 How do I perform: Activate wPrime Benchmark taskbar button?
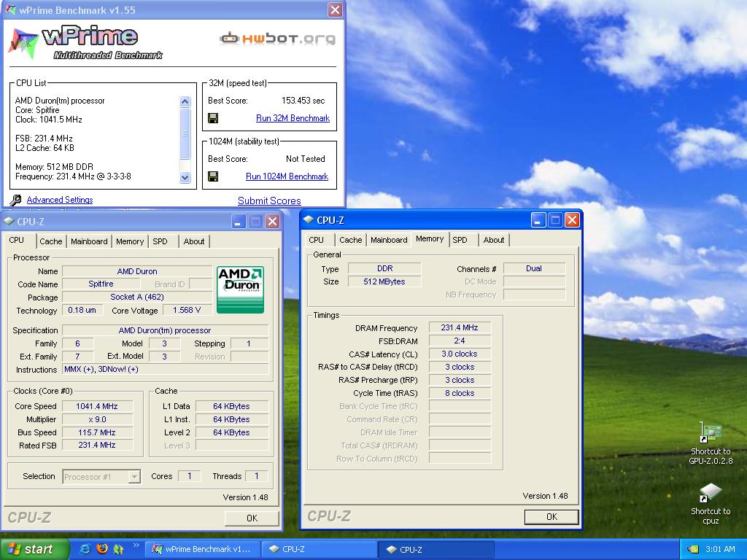pos(202,550)
